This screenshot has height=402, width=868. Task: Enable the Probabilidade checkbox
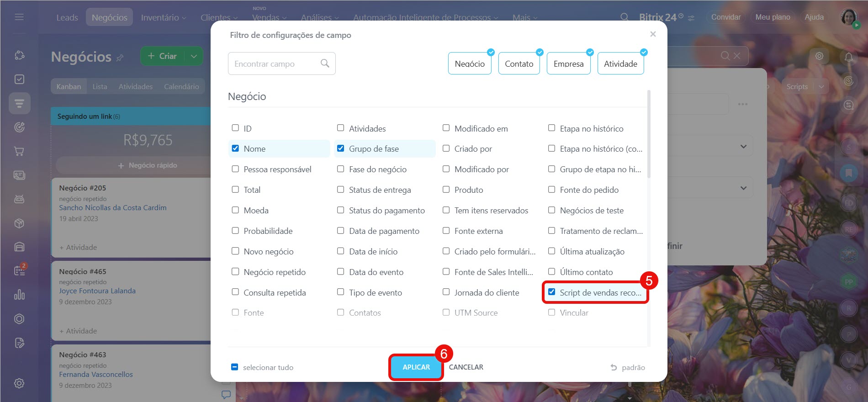[x=235, y=231]
